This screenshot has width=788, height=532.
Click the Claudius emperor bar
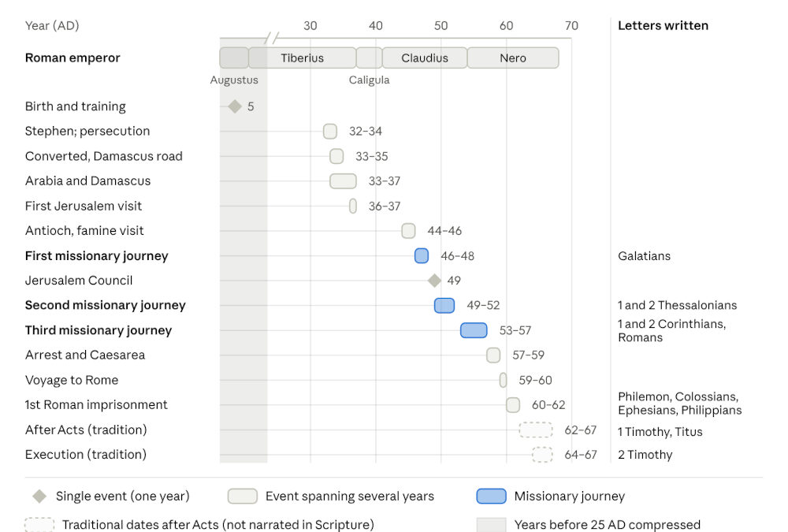(425, 58)
